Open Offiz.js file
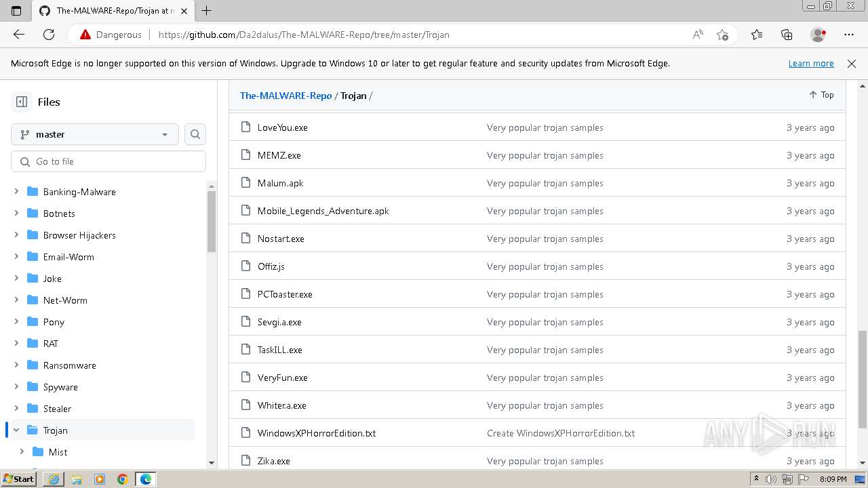The height and width of the screenshot is (488, 868). pos(271,266)
